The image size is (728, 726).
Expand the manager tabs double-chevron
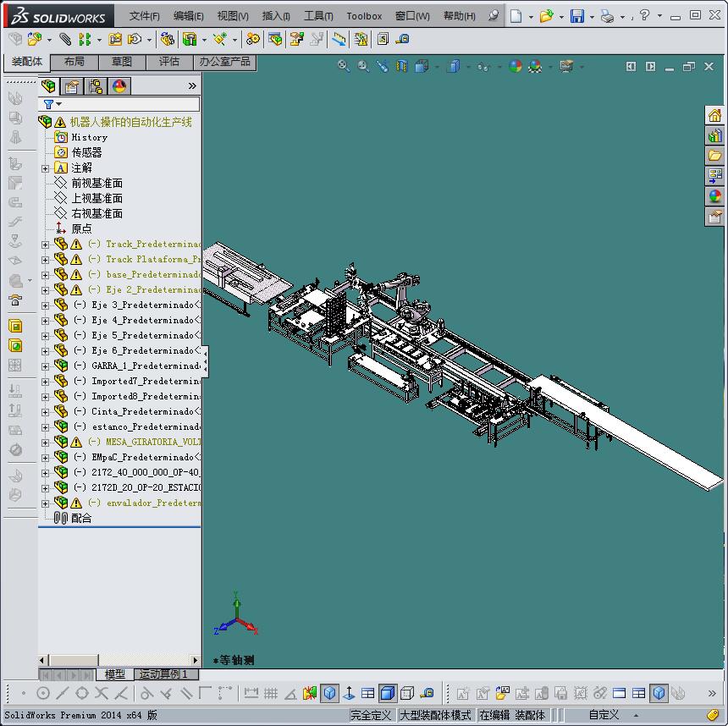192,85
